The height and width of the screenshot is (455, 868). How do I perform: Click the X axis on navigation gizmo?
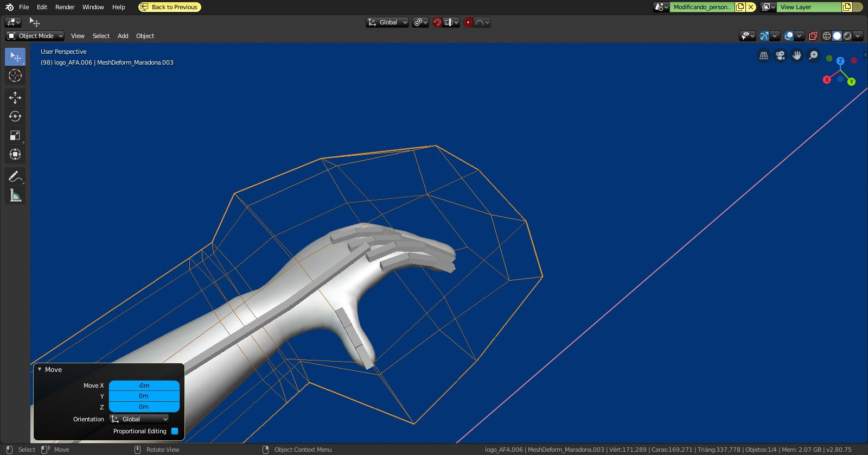(827, 80)
